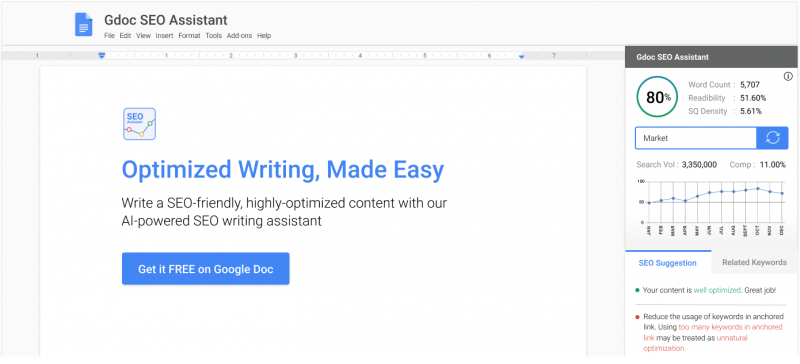This screenshot has height=364, width=800.
Task: Open the Edit menu
Action: [126, 36]
